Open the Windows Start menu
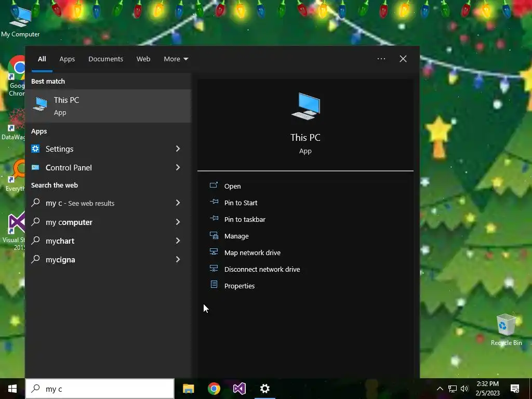This screenshot has height=399, width=532. pos(12,389)
